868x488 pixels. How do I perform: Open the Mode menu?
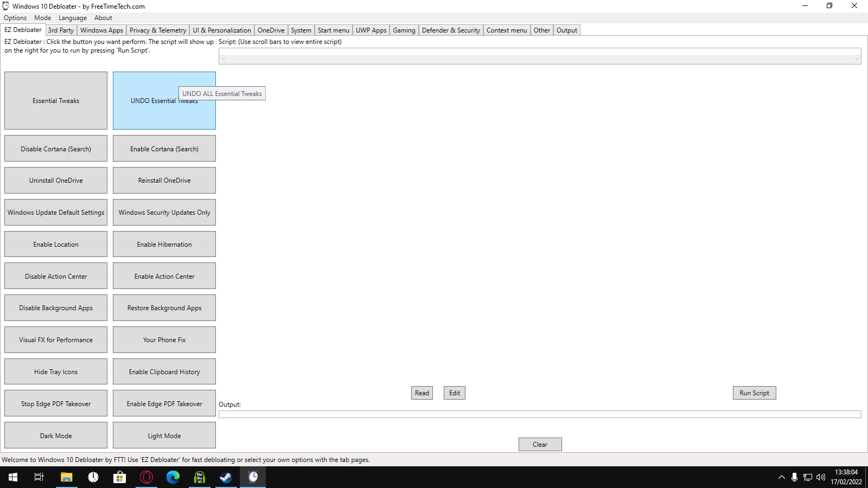pos(42,18)
